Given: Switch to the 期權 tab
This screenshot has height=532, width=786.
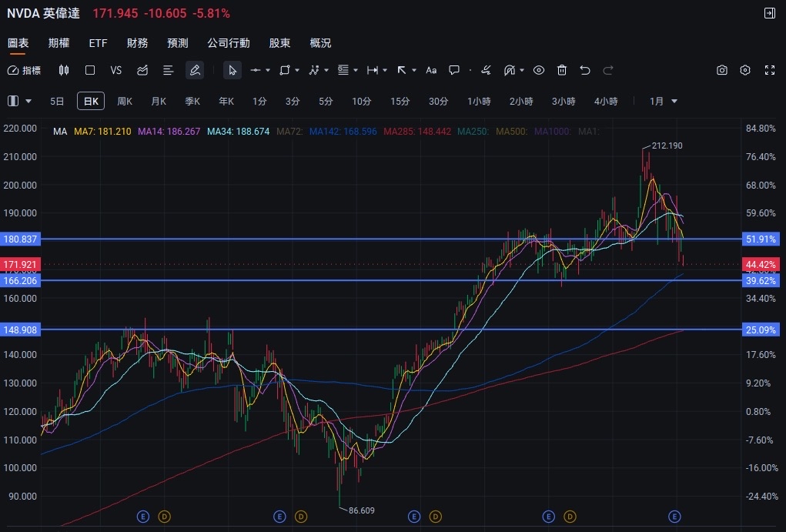Looking at the screenshot, I should click(x=59, y=43).
